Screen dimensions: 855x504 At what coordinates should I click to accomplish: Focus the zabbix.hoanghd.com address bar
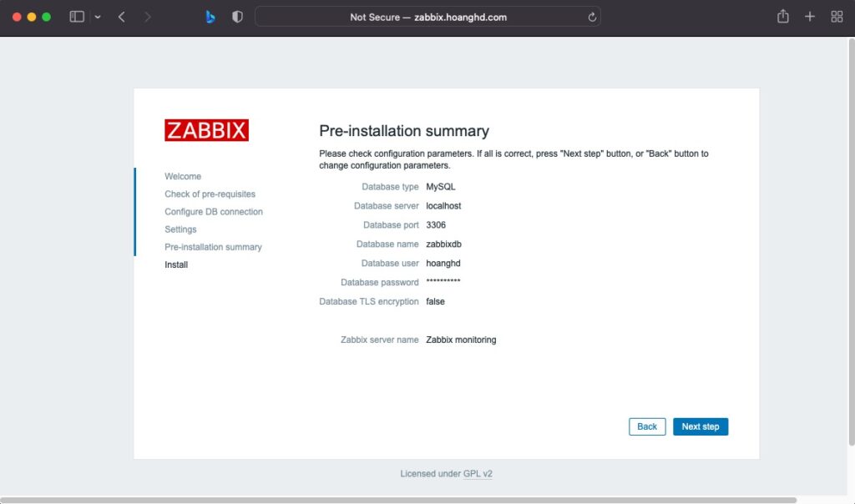(x=428, y=17)
